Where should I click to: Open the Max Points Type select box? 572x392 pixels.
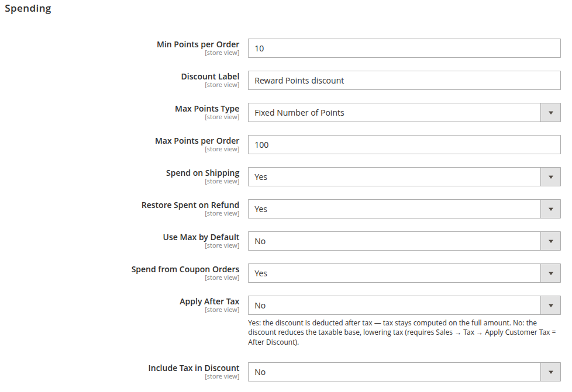coord(404,113)
